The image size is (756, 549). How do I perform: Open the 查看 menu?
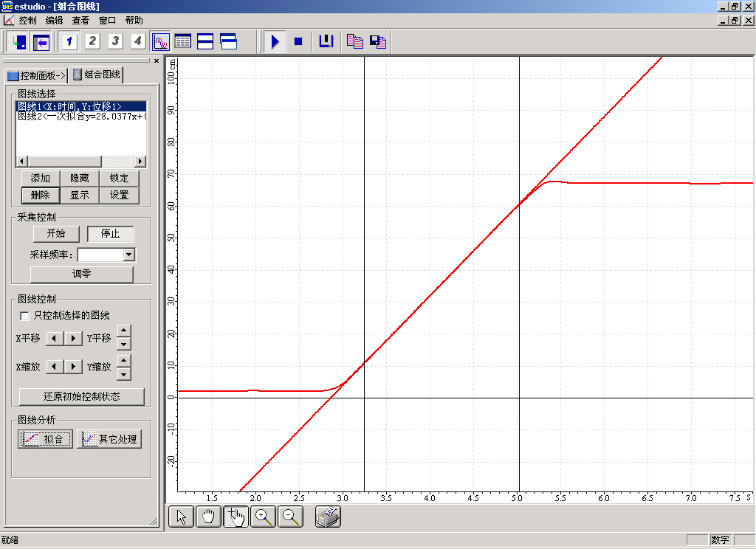click(80, 21)
